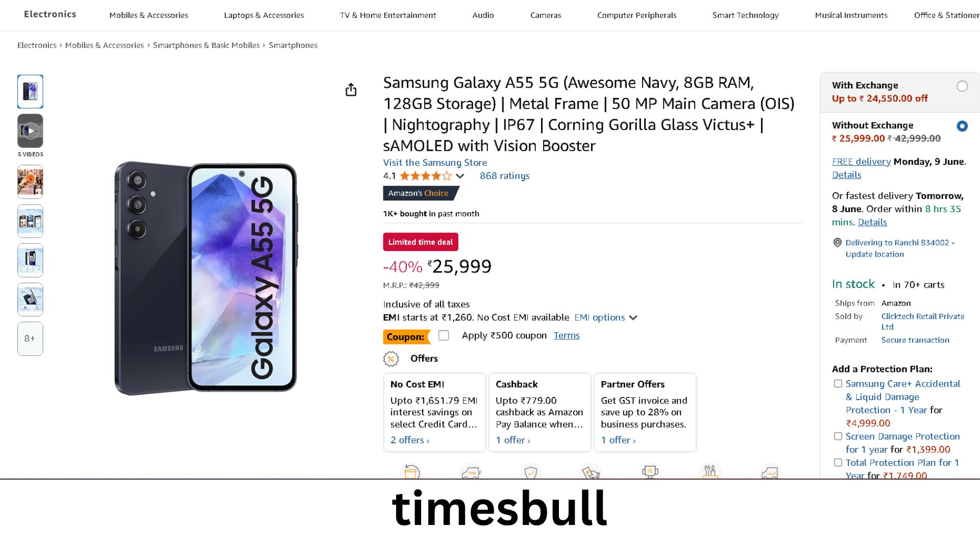This screenshot has height=551, width=980.
Task: Click the return box icon
Action: 411,472
